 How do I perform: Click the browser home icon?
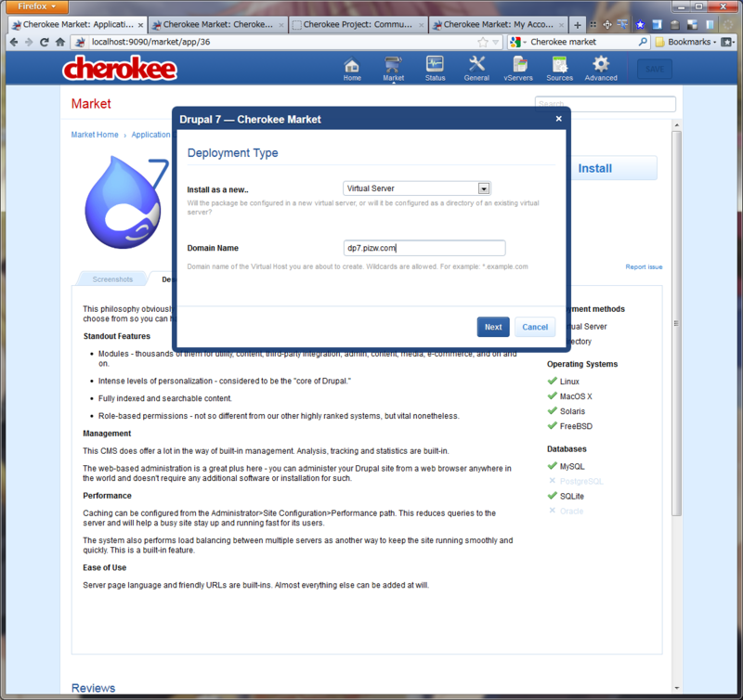pyautogui.click(x=59, y=42)
